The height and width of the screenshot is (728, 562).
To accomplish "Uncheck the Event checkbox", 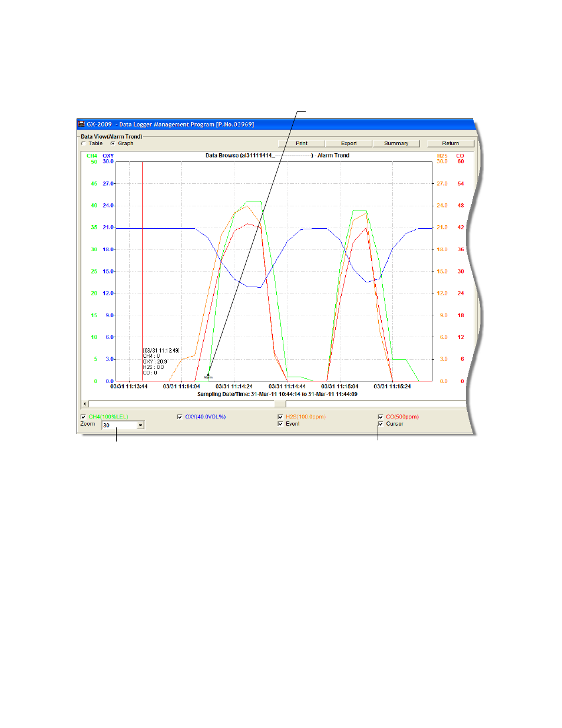I will [280, 424].
